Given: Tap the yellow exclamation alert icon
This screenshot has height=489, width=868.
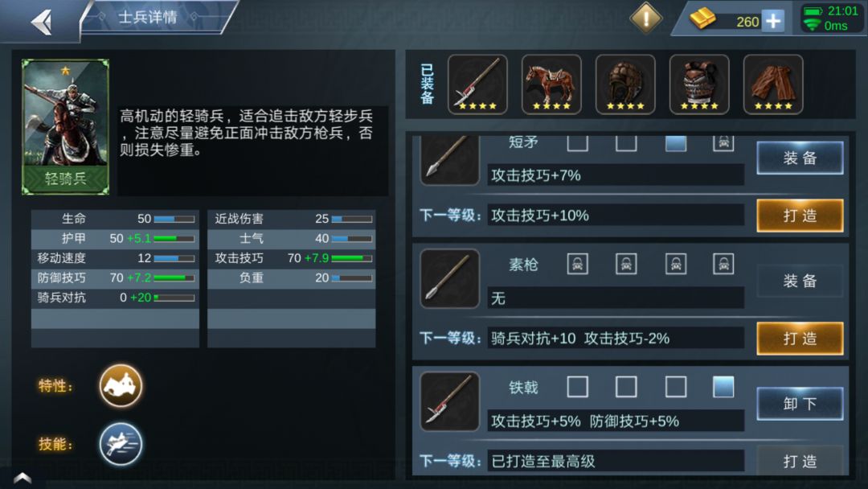Looking at the screenshot, I should coord(645,18).
